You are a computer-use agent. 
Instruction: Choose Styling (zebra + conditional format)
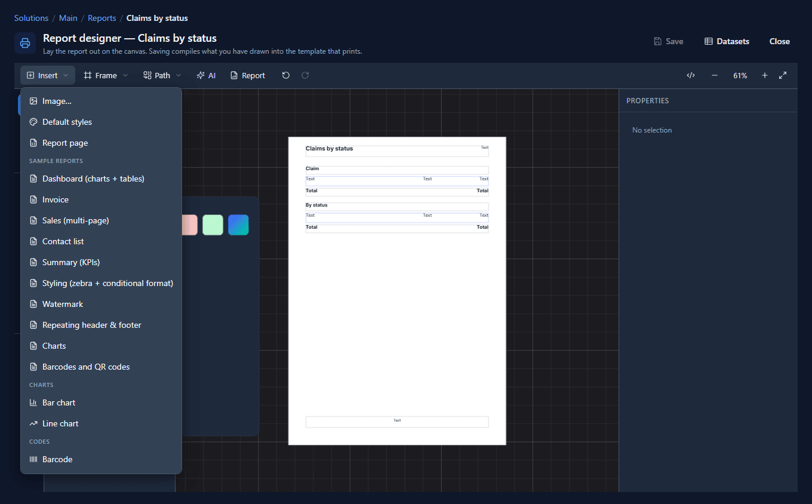pos(101,284)
